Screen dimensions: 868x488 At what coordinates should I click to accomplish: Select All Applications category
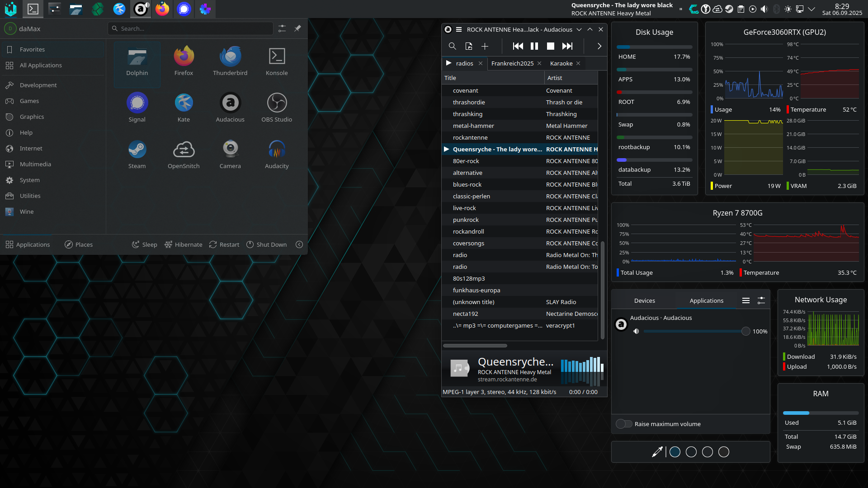(x=53, y=65)
